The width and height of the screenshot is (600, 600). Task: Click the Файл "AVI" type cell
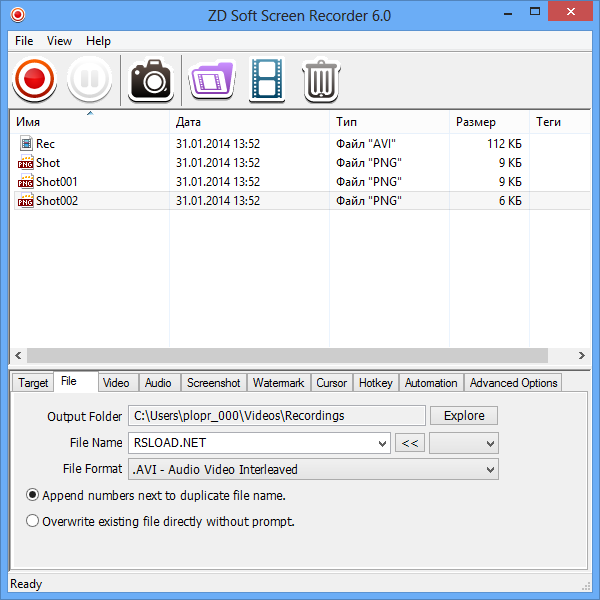click(x=365, y=143)
